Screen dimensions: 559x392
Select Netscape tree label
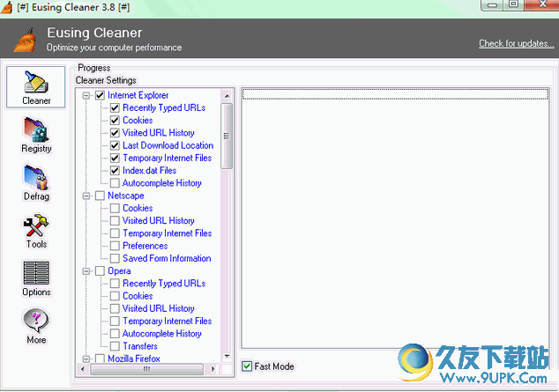(126, 196)
